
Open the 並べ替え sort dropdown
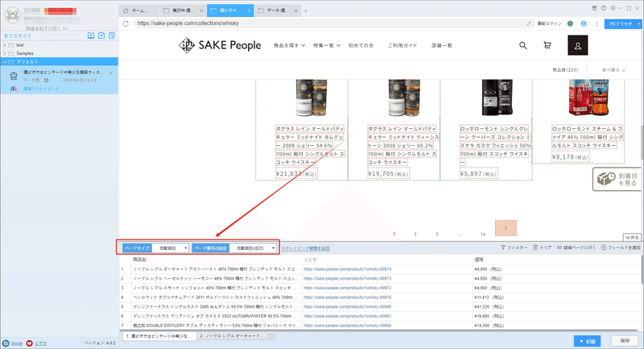(613, 70)
